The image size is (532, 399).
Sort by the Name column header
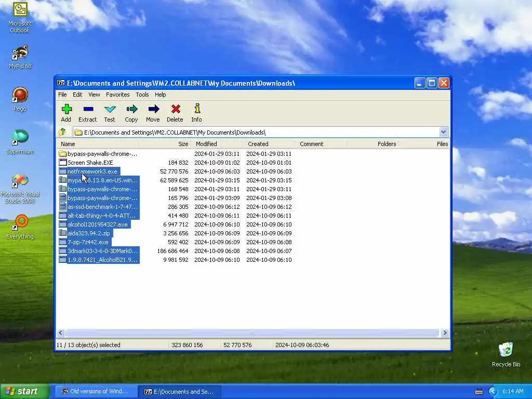click(98, 144)
